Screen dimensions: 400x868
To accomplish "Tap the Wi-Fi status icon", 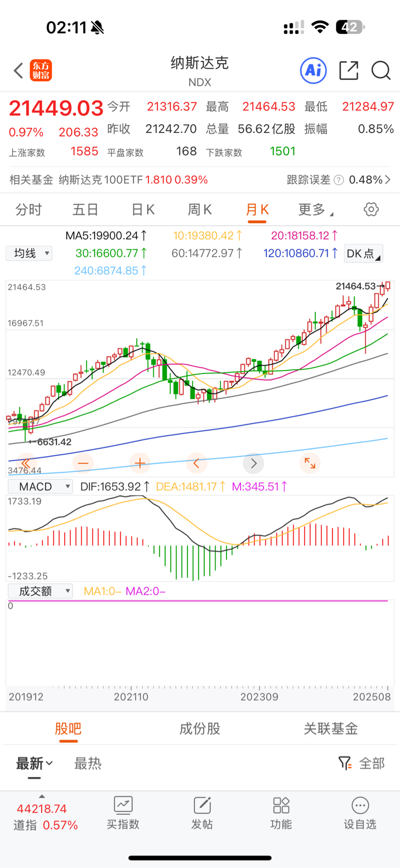I will [x=320, y=27].
